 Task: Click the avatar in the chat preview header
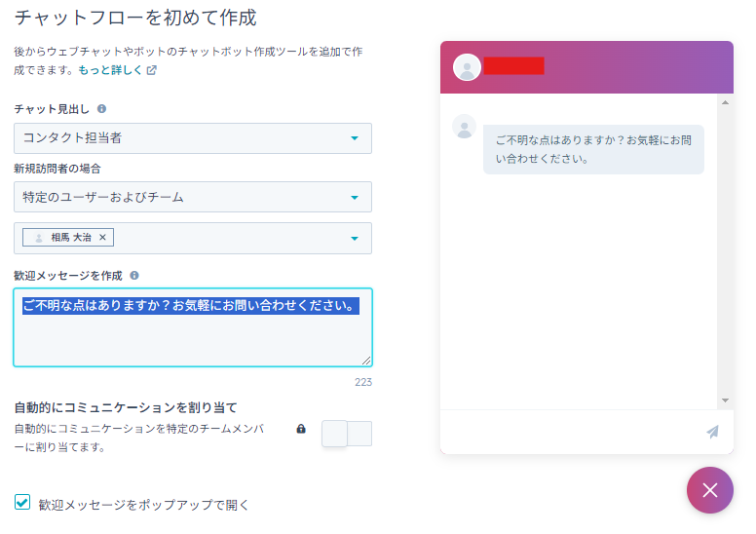pyautogui.click(x=468, y=67)
